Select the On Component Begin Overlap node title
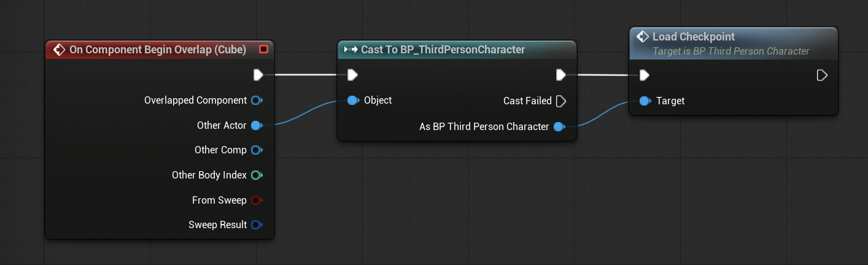The image size is (868, 265). (158, 50)
